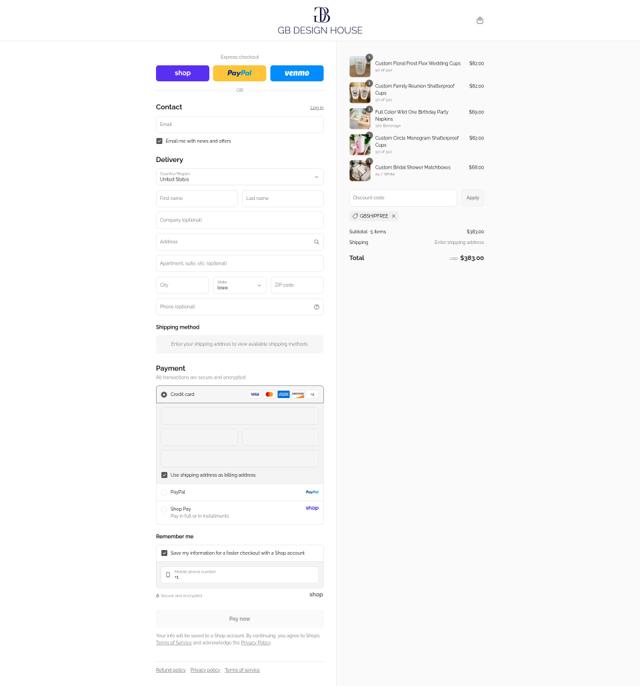Click the Shop Pay logo in payment options
The image size is (640, 686).
[312, 508]
